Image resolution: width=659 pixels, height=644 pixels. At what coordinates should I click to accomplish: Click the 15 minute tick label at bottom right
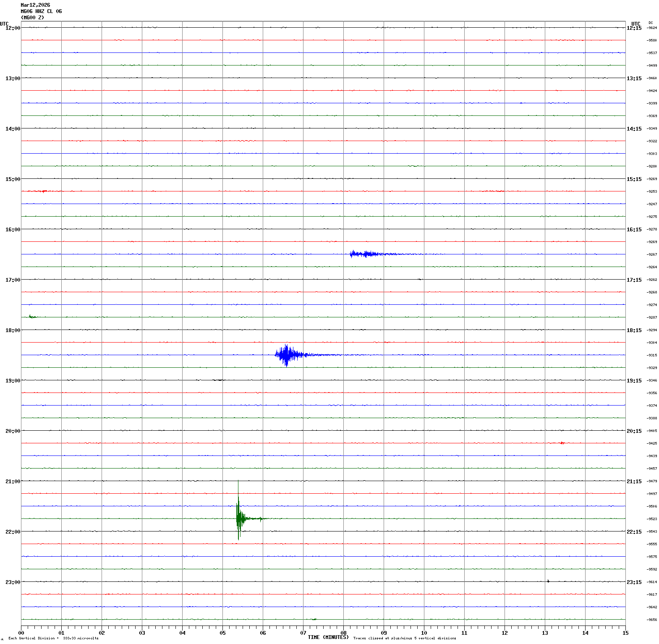coord(625,633)
